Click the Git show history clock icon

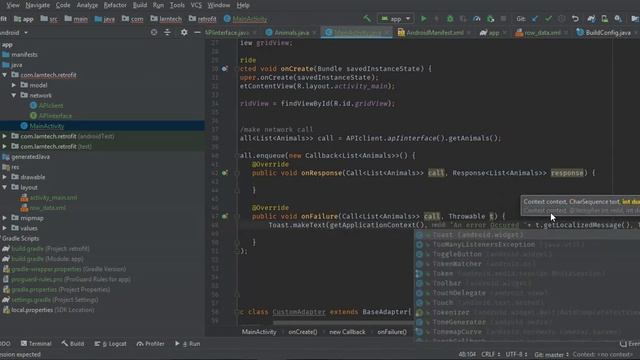tap(562, 19)
